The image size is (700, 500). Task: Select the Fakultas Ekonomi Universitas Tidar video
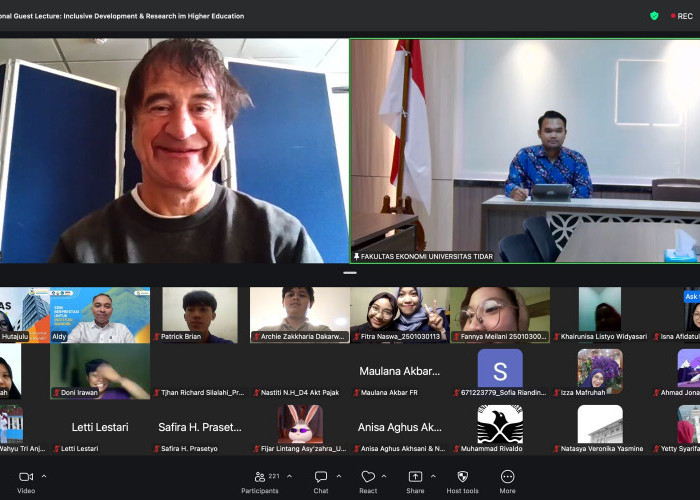525,151
